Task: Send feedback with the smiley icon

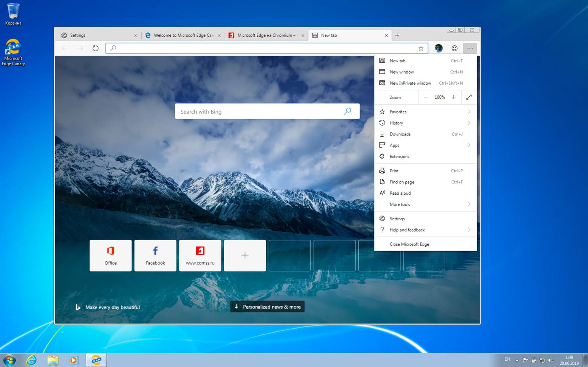Action: click(x=454, y=48)
